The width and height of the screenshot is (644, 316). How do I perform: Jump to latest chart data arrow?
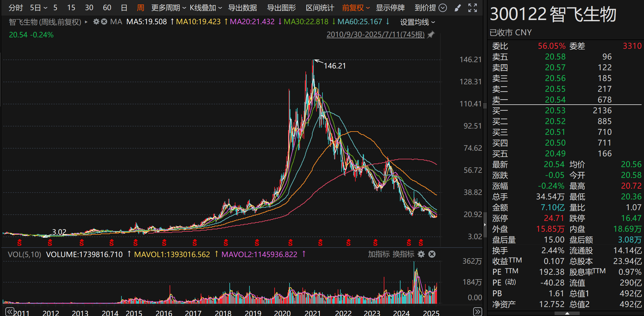pos(478,312)
